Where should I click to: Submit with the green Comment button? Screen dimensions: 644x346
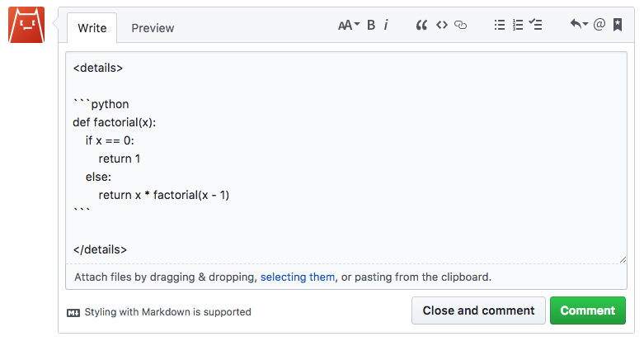[x=588, y=310]
